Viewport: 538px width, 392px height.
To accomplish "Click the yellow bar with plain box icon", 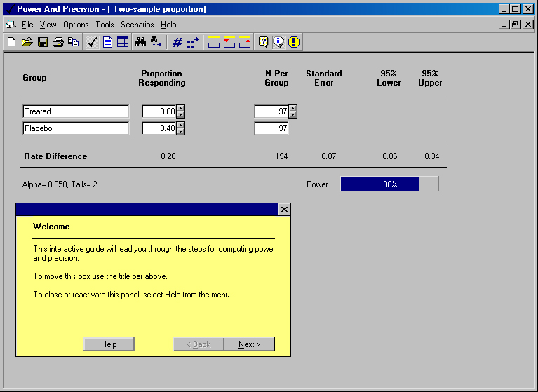I will pos(214,42).
